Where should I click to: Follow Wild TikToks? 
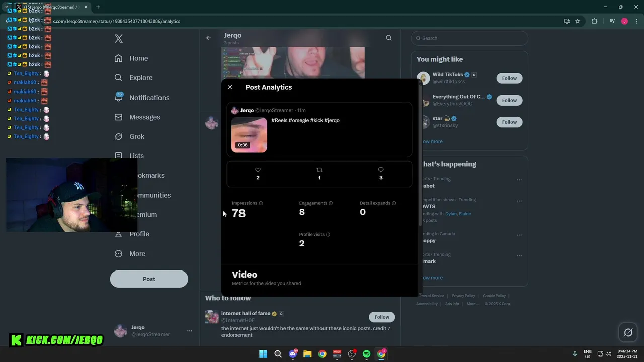(509, 78)
